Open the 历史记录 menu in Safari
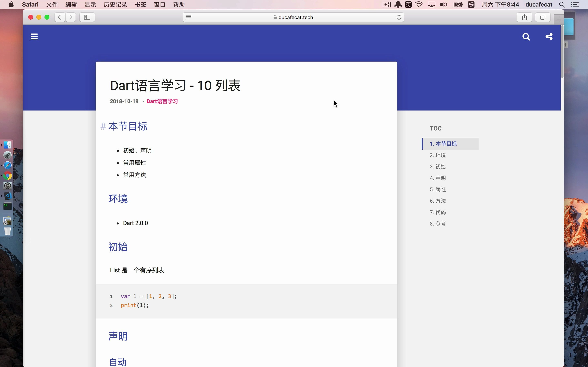 [115, 4]
